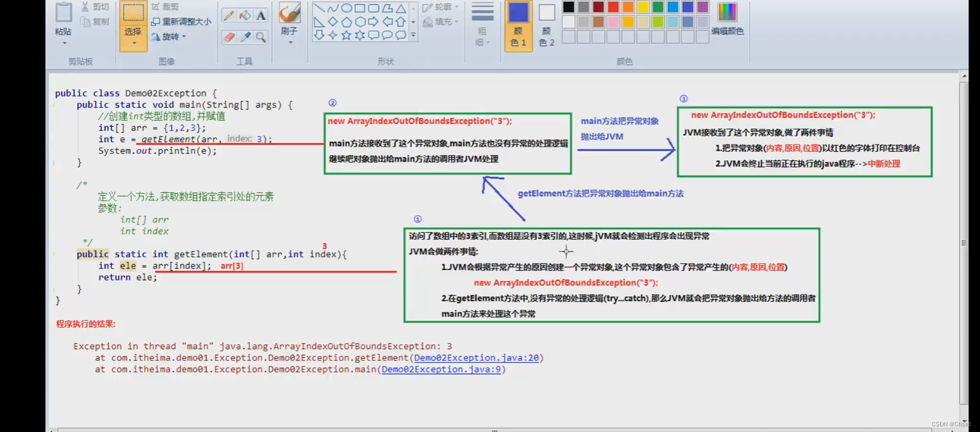Screen dimensions: 980x432
Task: Pick the red color swatch
Action: (x=613, y=7)
